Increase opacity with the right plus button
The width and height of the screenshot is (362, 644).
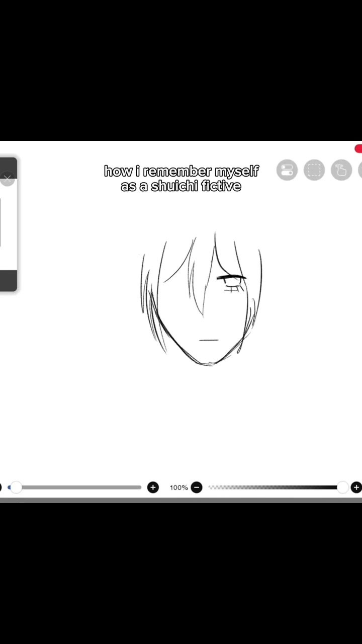coord(356,487)
